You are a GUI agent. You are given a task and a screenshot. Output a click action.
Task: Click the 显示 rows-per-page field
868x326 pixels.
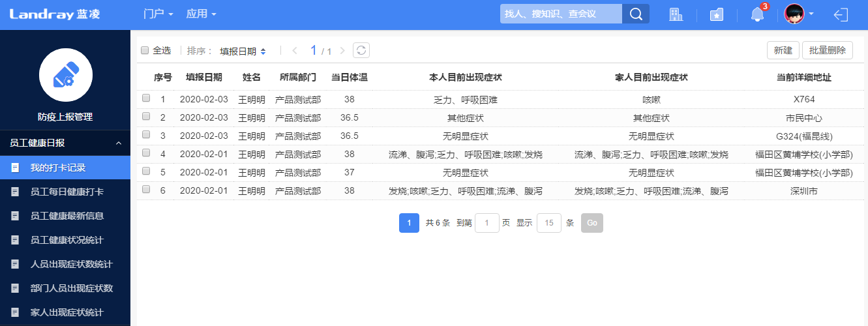549,223
